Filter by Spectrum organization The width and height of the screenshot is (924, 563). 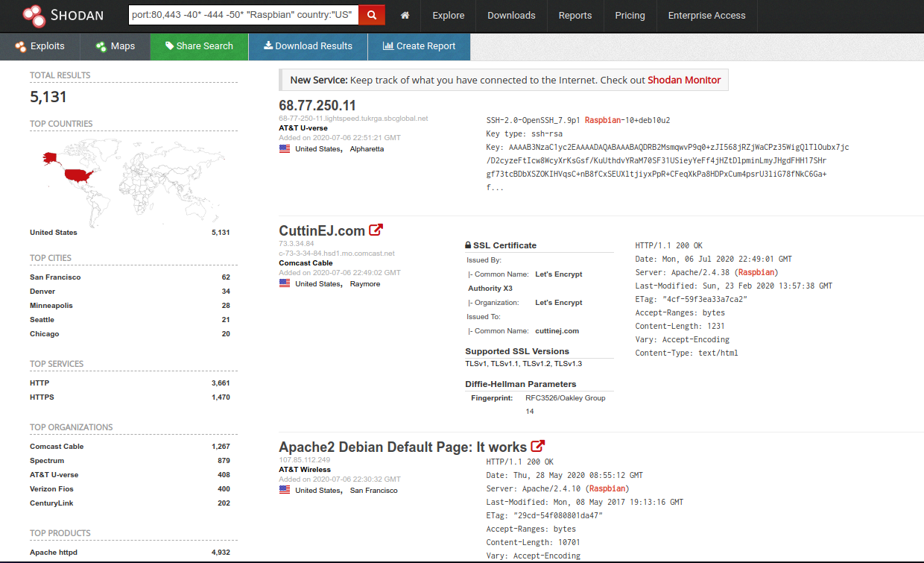47,461
